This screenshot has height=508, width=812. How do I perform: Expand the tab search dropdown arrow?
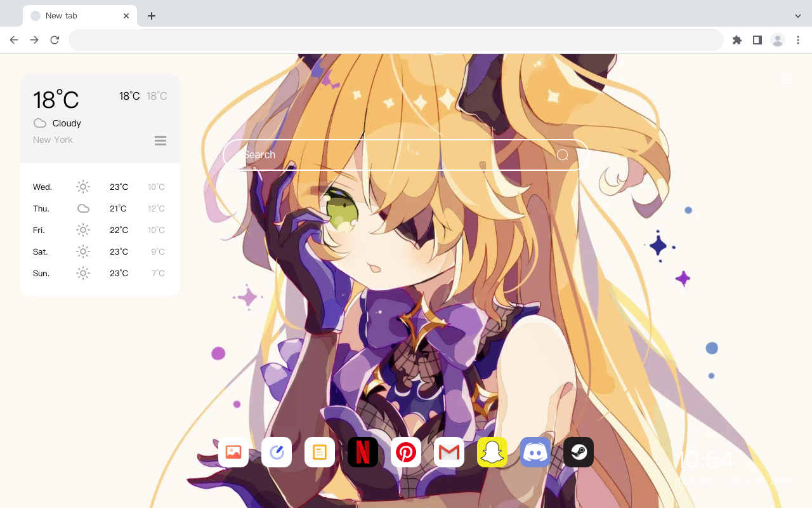click(798, 16)
